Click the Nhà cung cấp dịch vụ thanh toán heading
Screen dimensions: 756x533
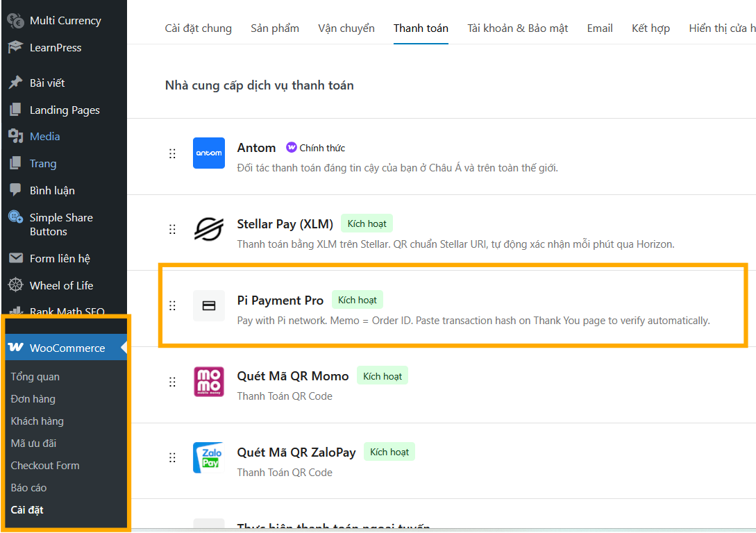pos(260,85)
